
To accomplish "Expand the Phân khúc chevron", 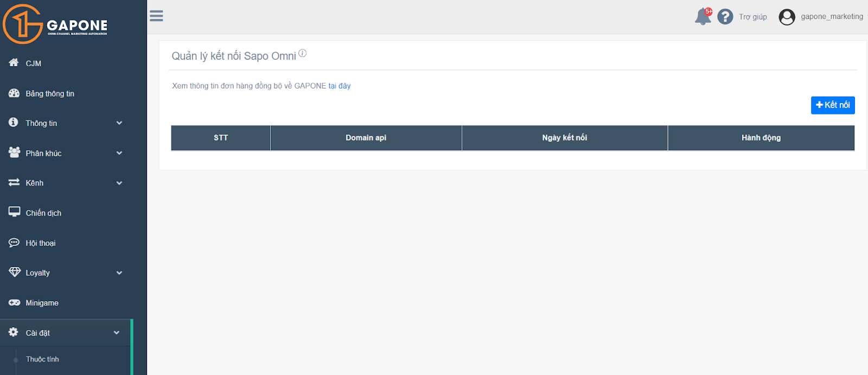I will click(x=119, y=153).
